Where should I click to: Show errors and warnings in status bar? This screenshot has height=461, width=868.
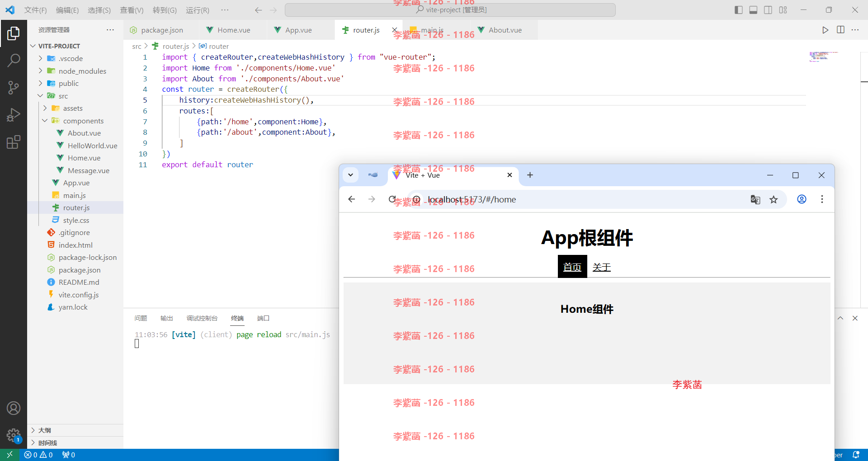(38, 455)
